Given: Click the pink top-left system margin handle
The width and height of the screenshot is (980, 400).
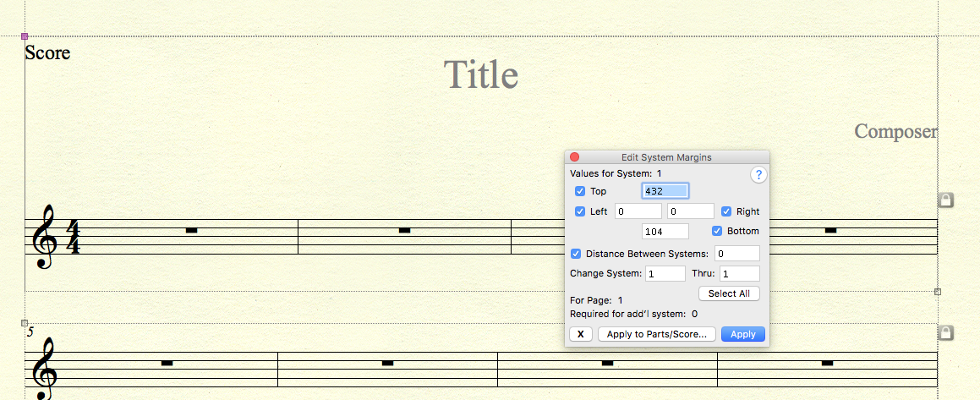Looking at the screenshot, I should 25,36.
